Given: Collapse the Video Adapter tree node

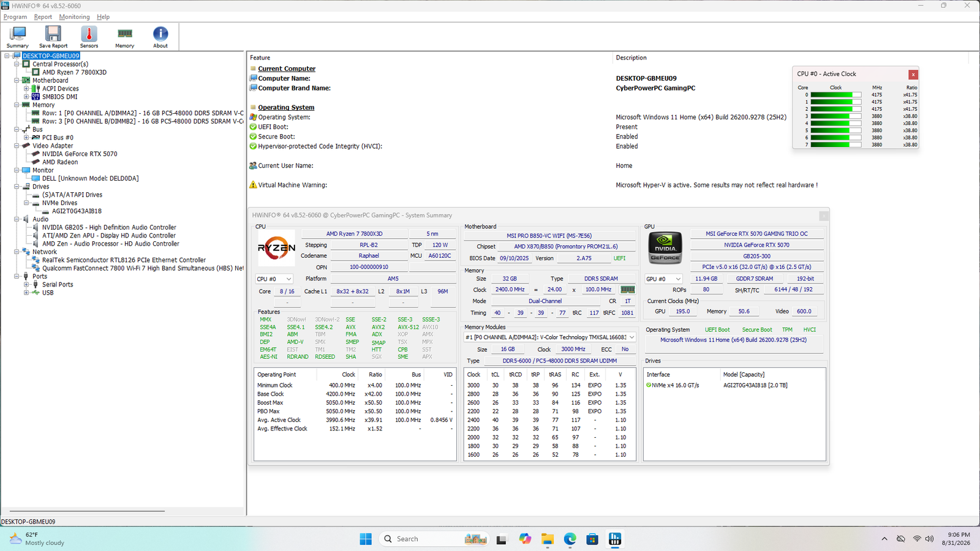Looking at the screenshot, I should [17, 146].
